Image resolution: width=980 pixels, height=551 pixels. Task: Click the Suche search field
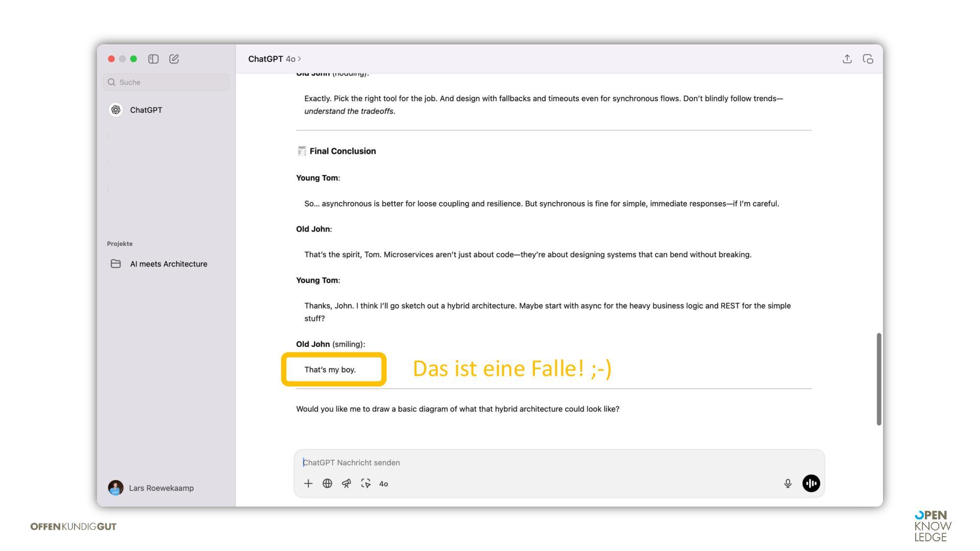(166, 82)
